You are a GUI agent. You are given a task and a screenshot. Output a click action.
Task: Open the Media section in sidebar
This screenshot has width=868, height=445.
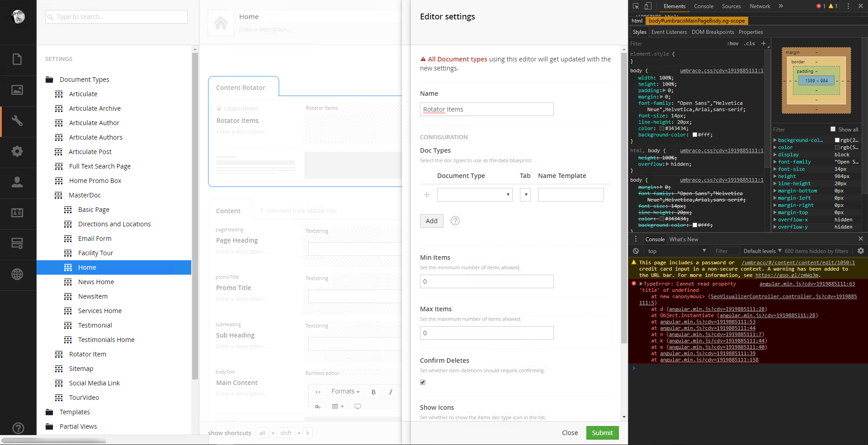pos(17,90)
